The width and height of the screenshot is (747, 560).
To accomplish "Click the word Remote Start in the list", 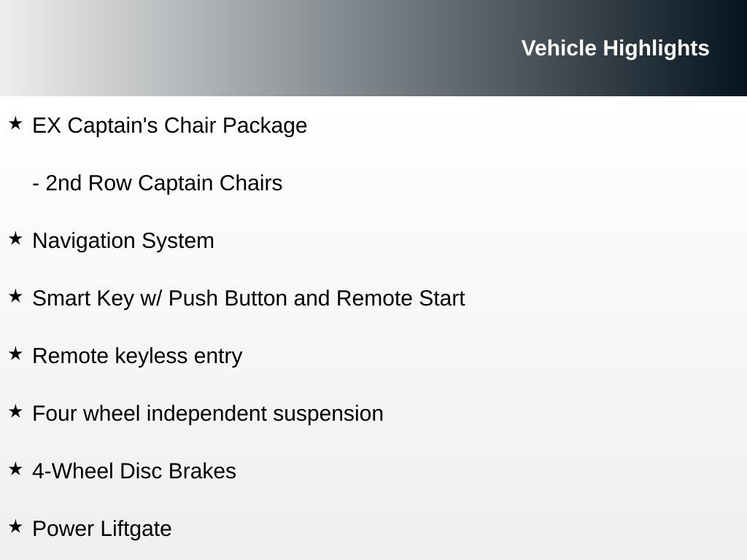I will [400, 298].
